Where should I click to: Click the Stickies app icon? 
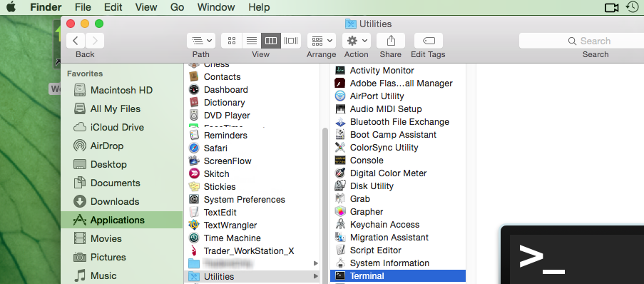click(194, 186)
